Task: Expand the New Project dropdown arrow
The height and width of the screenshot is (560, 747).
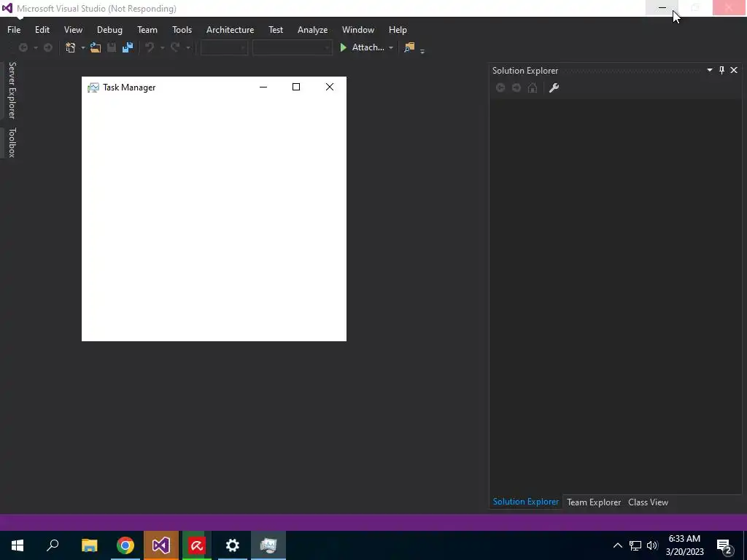Action: click(83, 47)
